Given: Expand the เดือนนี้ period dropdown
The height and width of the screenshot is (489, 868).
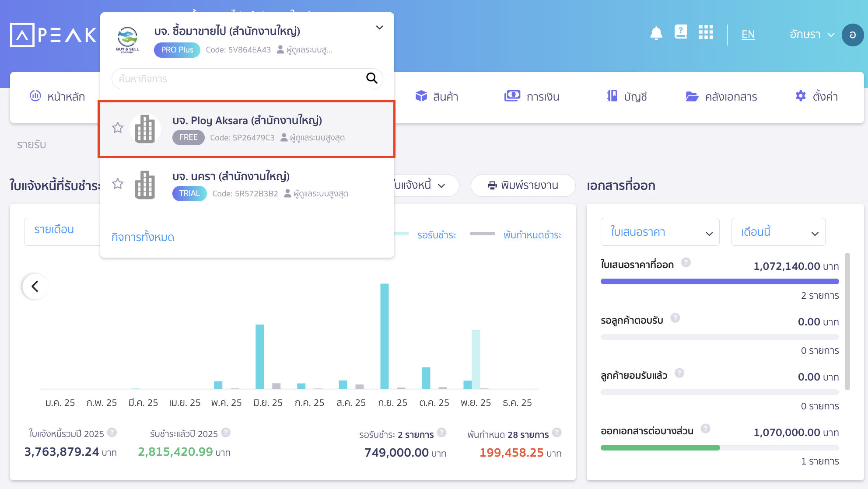Looking at the screenshot, I should (x=778, y=232).
